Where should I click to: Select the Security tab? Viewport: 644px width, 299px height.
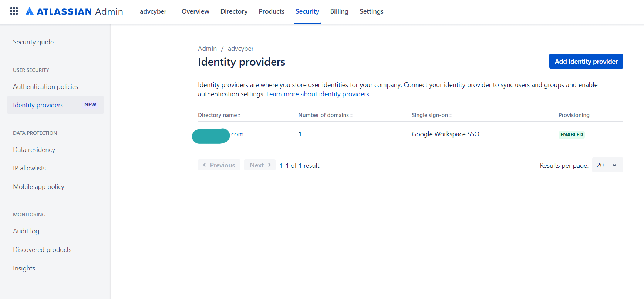pos(307,11)
